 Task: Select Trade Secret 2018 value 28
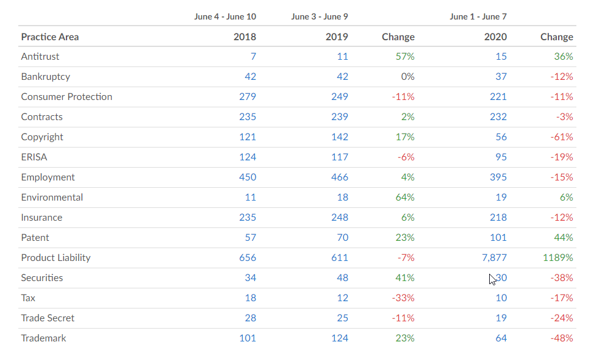coord(250,318)
